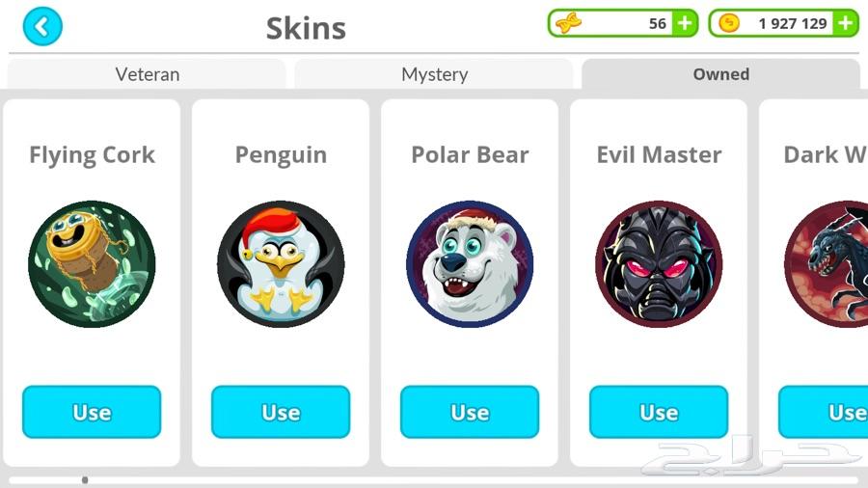Select the dark dragon skin image
The width and height of the screenshot is (868, 488).
[827, 264]
